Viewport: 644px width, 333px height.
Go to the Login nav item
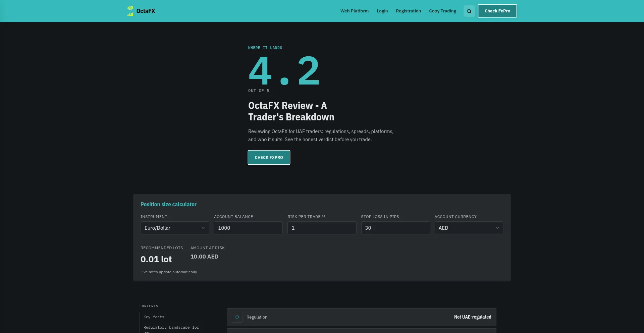[x=382, y=11]
